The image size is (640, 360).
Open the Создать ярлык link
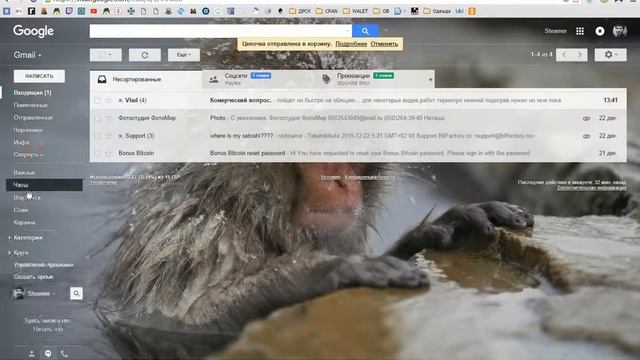(33, 277)
